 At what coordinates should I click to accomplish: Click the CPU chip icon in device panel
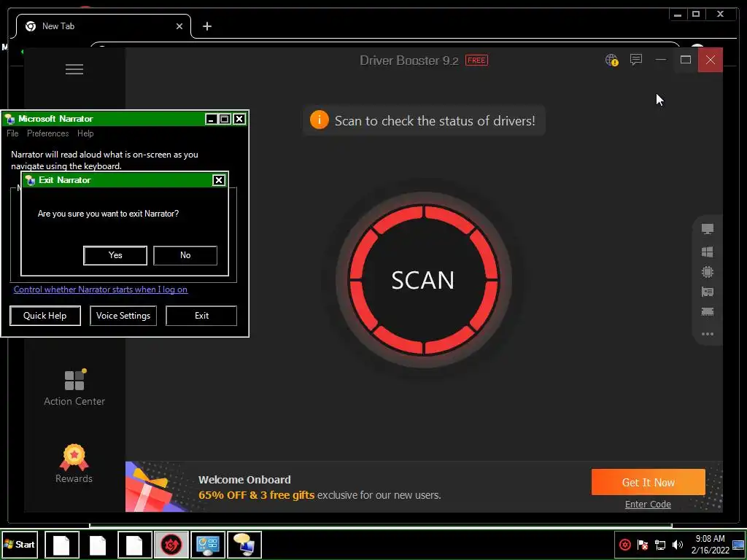tap(708, 272)
